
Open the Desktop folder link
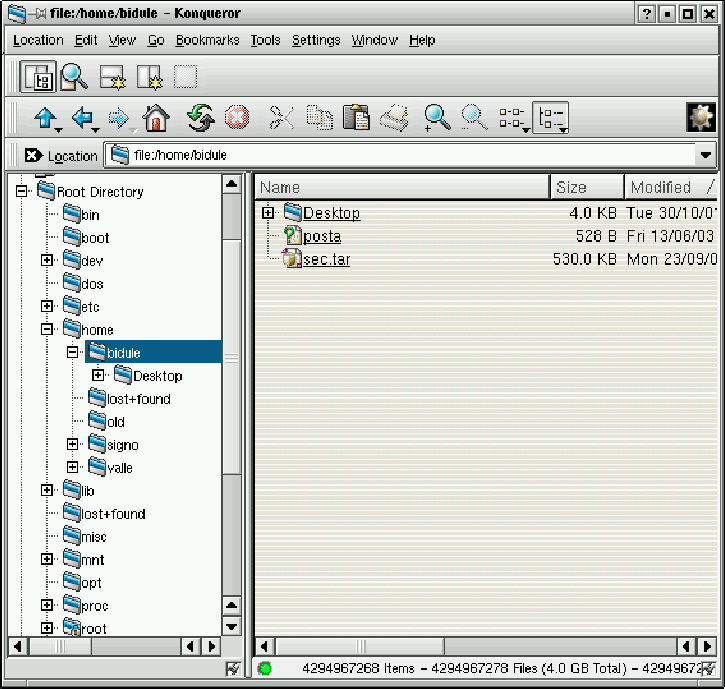click(331, 213)
